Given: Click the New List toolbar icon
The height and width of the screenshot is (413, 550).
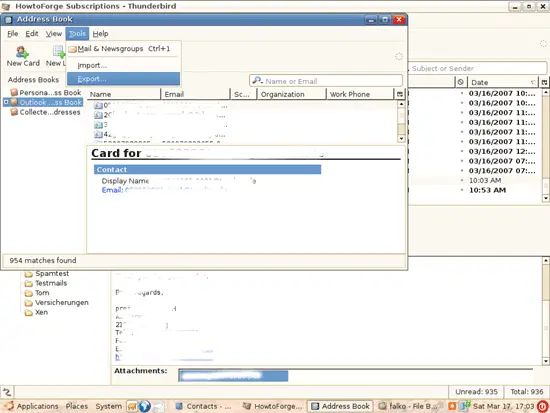Looking at the screenshot, I should [x=59, y=52].
